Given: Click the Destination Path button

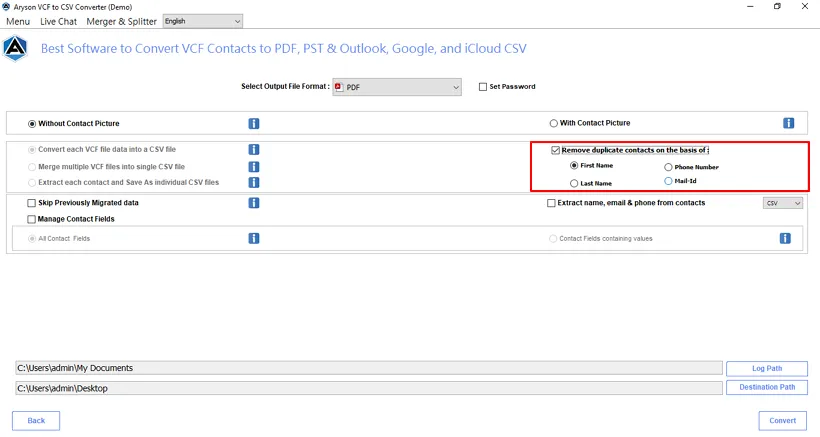Looking at the screenshot, I should coord(767,387).
